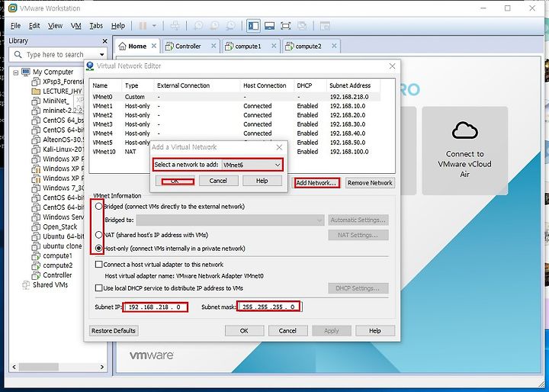549x392 pixels.
Task: Click the Add Network button
Action: 316,183
